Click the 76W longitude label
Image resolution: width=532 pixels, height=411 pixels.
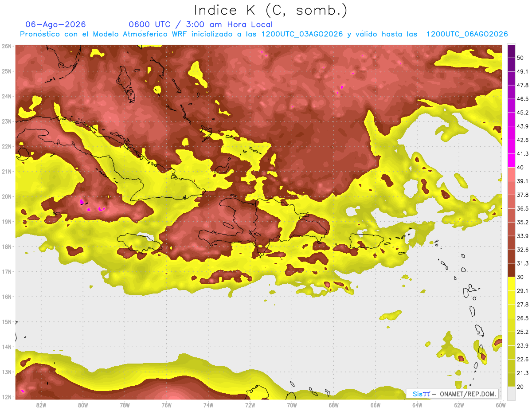166,405
